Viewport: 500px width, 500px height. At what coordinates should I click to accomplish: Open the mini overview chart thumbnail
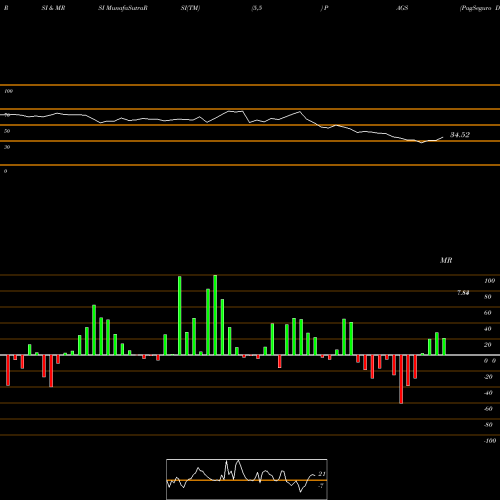point(247,479)
